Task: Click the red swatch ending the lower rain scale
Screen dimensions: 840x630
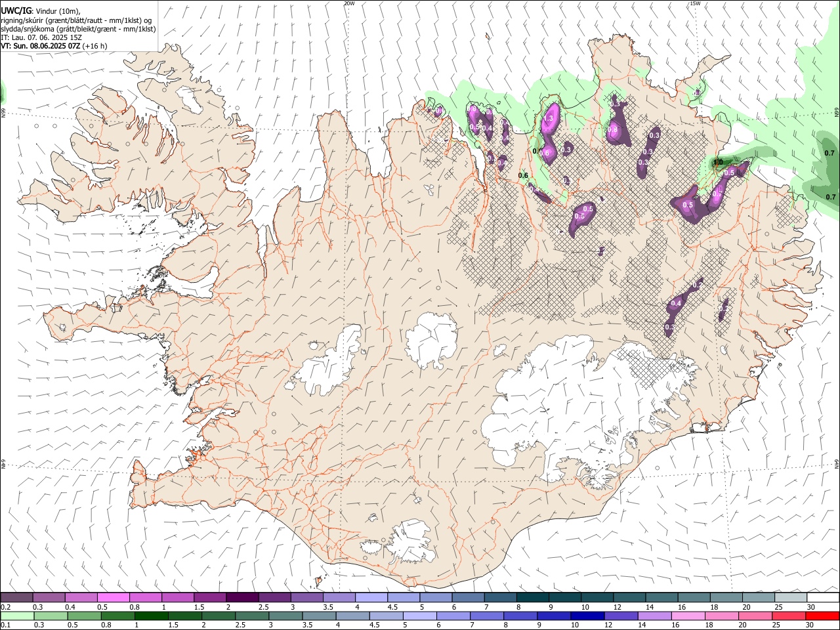Action: (822, 616)
